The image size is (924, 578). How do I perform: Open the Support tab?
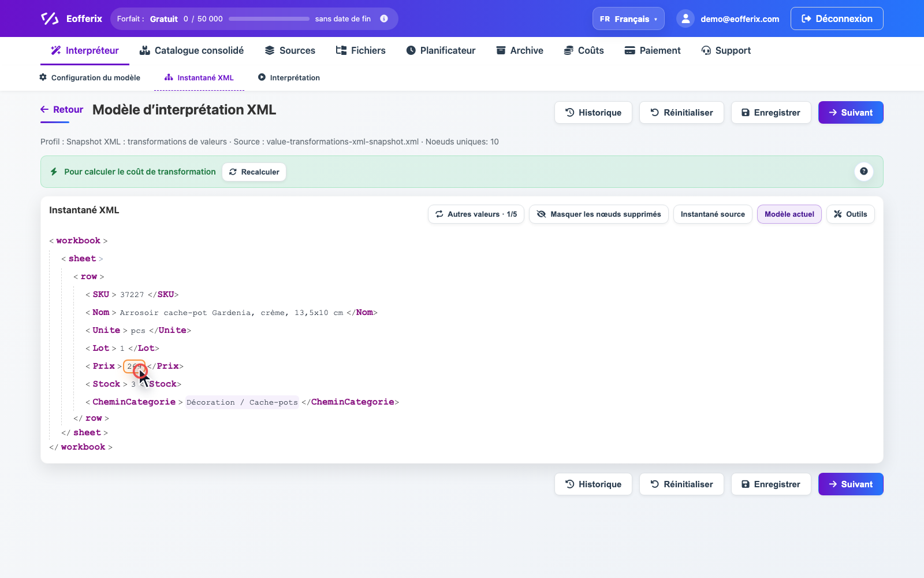pos(726,50)
